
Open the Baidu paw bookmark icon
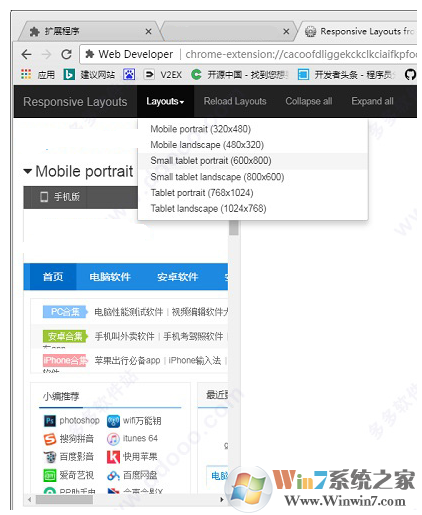click(x=129, y=74)
